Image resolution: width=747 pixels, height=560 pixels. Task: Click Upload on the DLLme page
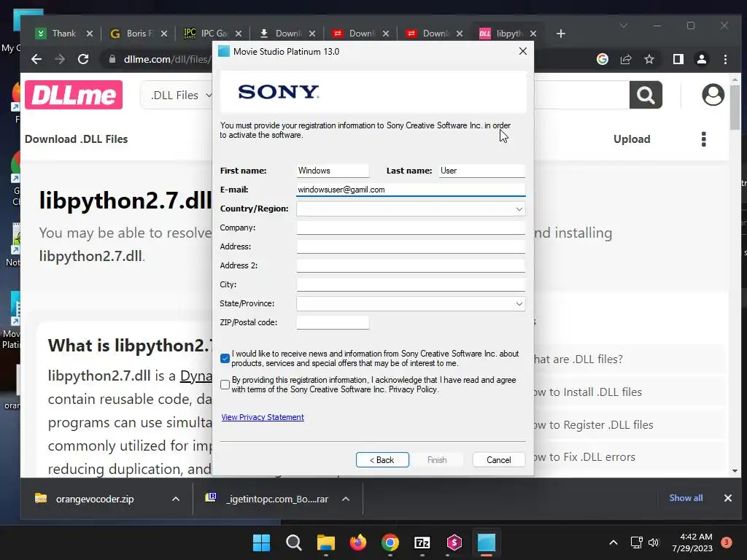[x=632, y=139]
